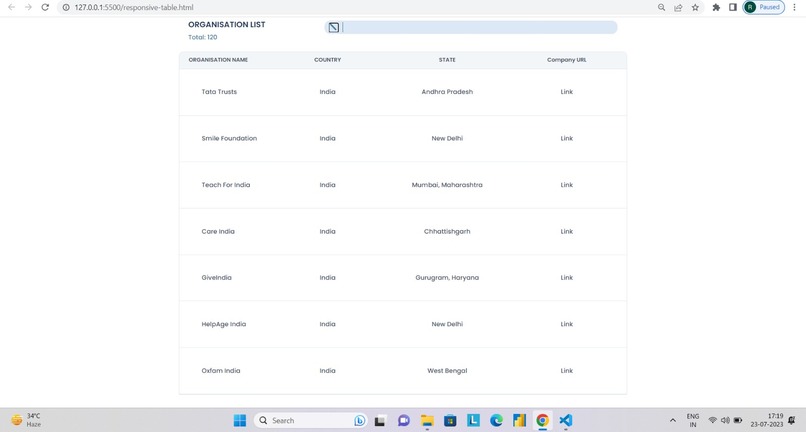The width and height of the screenshot is (806, 432).
Task: Click the ENG IN language indicator
Action: point(693,420)
